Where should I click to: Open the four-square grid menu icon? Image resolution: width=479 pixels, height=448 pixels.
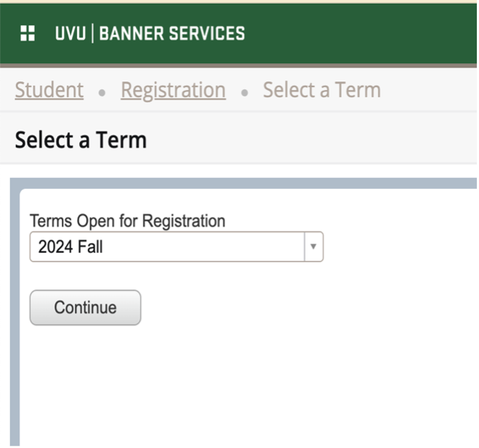coord(28,33)
